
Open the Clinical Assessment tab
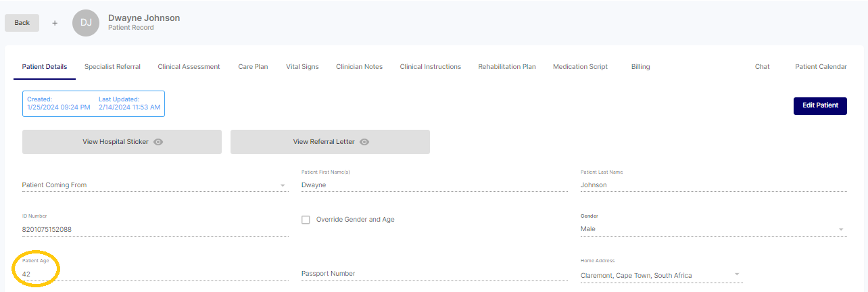point(189,67)
